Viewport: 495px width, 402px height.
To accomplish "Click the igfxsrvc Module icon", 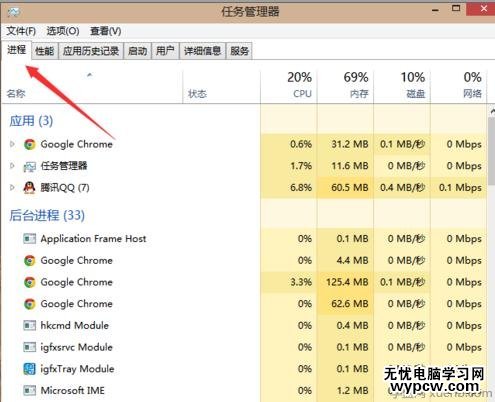I will 30,347.
